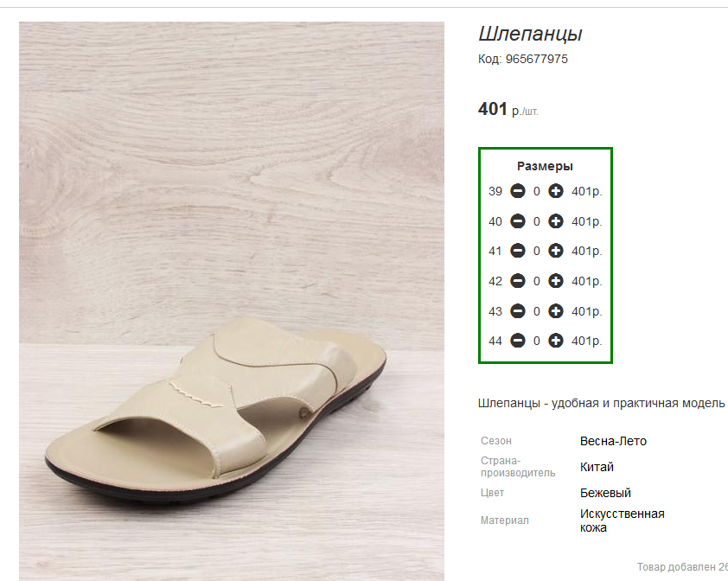Click the minus icon for size 43
Image resolution: width=728 pixels, height=581 pixels.
(518, 310)
